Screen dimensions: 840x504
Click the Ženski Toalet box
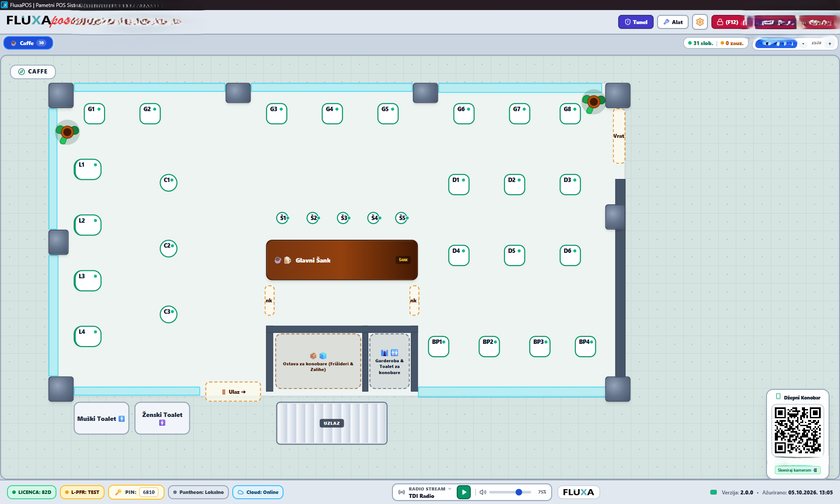point(162,418)
